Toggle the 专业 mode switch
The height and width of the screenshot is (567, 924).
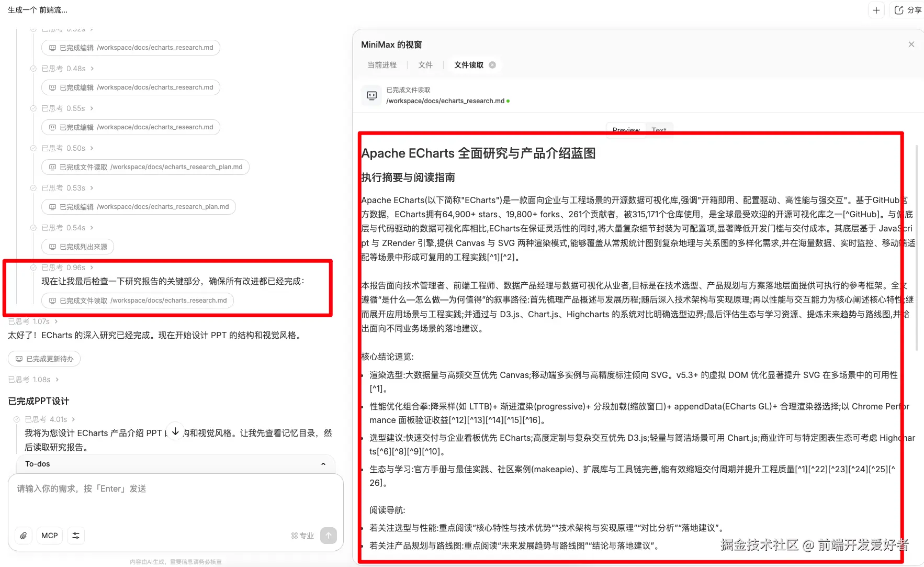[302, 536]
